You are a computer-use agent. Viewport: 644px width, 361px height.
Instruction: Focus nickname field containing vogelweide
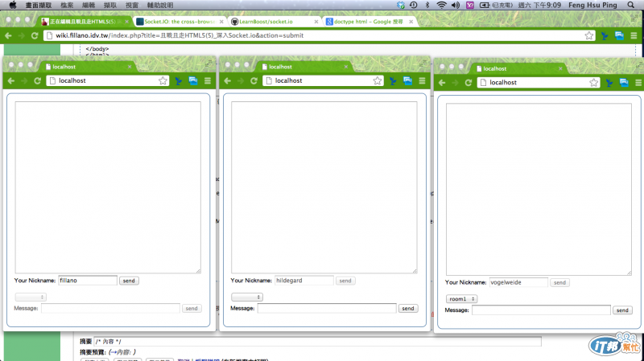[518, 283]
